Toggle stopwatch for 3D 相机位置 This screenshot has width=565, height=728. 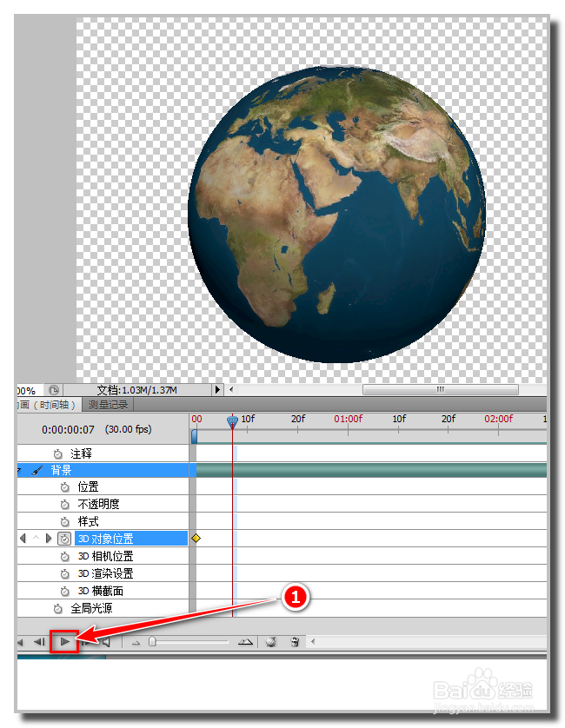point(65,556)
